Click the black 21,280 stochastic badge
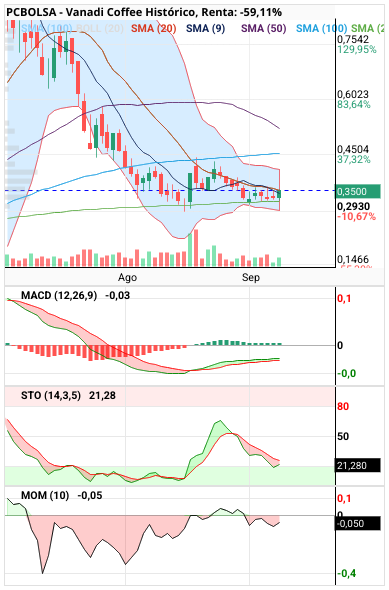The width and height of the screenshot is (389, 590). click(x=357, y=466)
